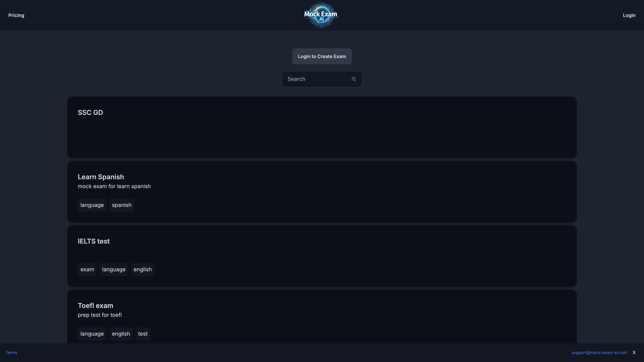Click the Mock Exam AI logo
644x362 pixels.
coord(321,15)
